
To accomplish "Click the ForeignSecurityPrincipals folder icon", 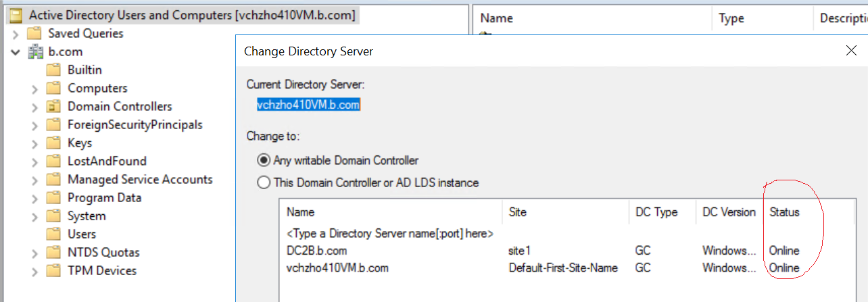I will (54, 124).
